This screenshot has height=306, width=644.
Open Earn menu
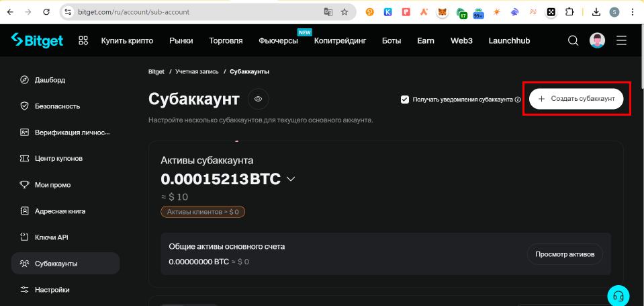426,41
